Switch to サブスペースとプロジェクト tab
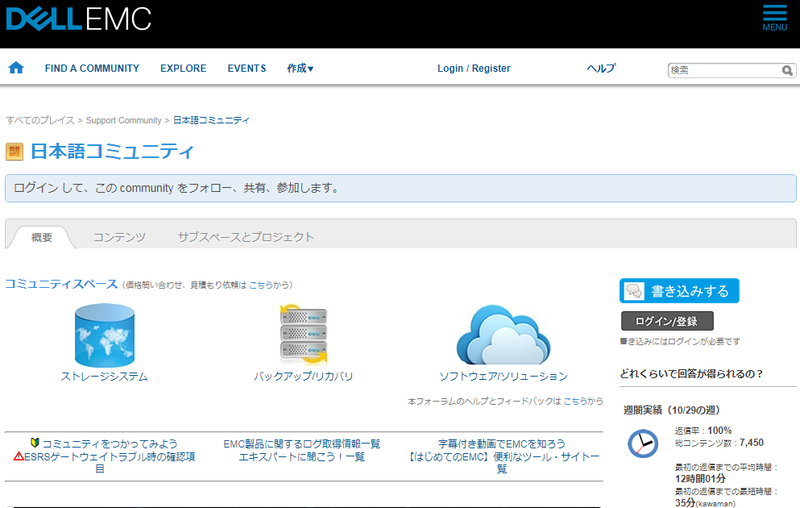Screen dimensions: 800x508 click(x=246, y=237)
